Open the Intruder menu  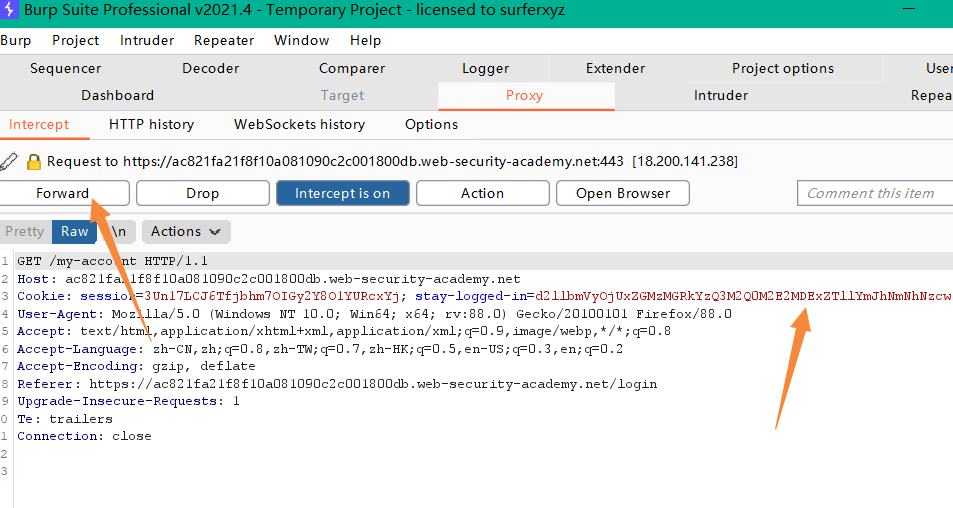point(147,40)
